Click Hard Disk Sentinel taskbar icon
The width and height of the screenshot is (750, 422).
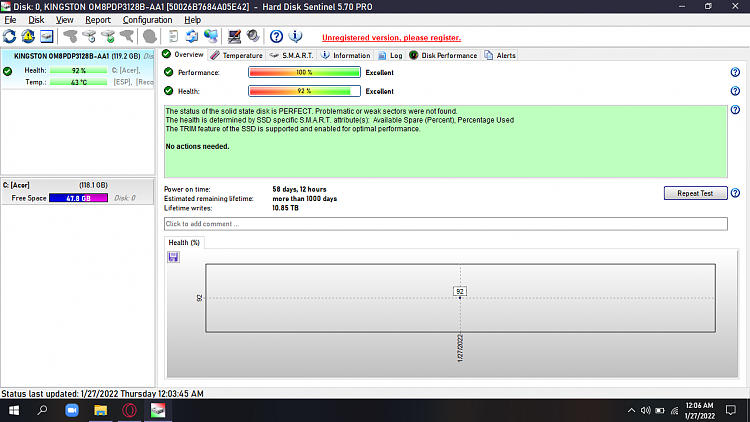click(158, 411)
